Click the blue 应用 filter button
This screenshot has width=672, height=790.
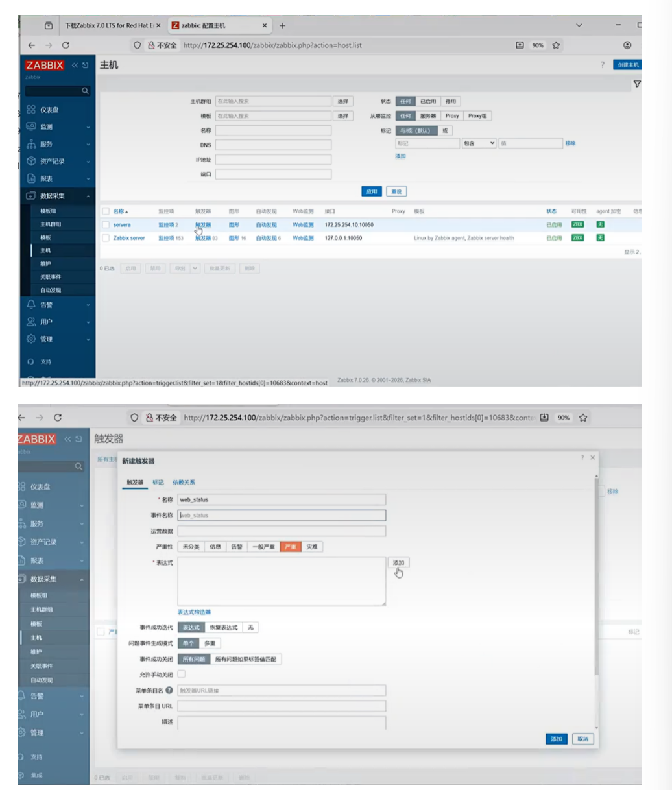coord(372,191)
